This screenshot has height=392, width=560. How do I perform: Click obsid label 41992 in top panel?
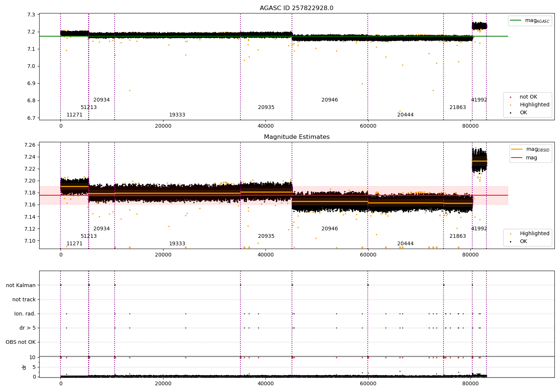pos(479,100)
